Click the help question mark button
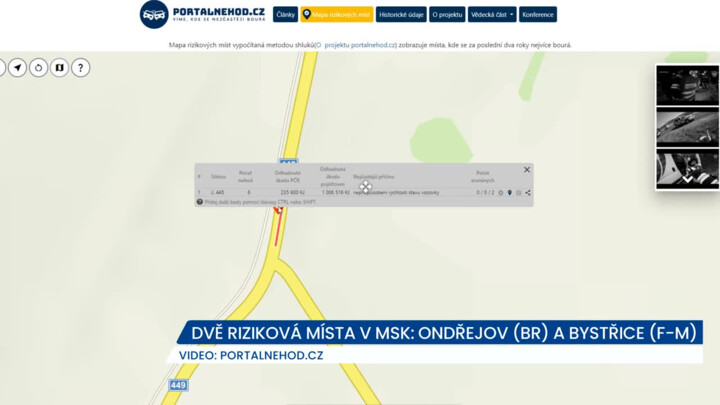Screen dimensions: 720x405 [81, 68]
